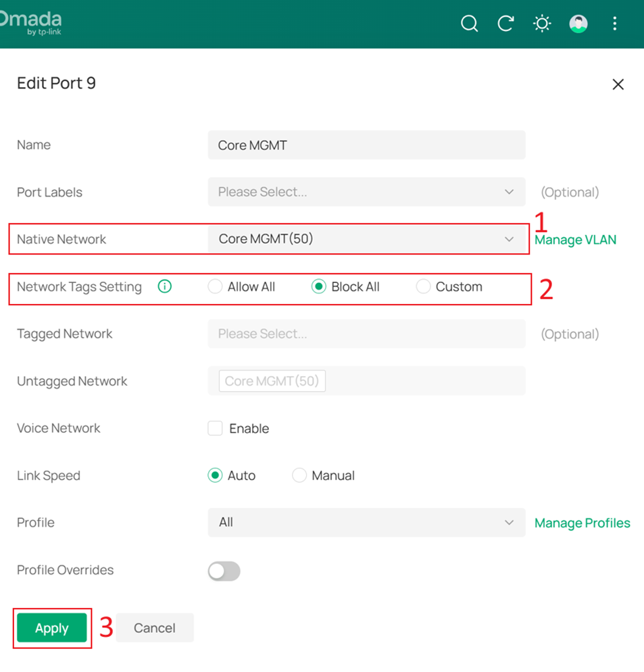Viewport: 644px width, 672px height.
Task: Expand the Native Network dropdown
Action: pos(366,239)
